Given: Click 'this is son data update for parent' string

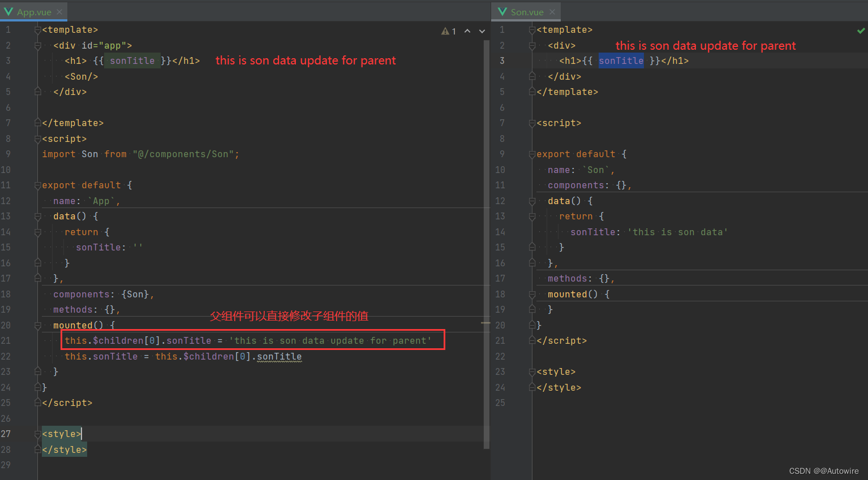Looking at the screenshot, I should [x=330, y=340].
